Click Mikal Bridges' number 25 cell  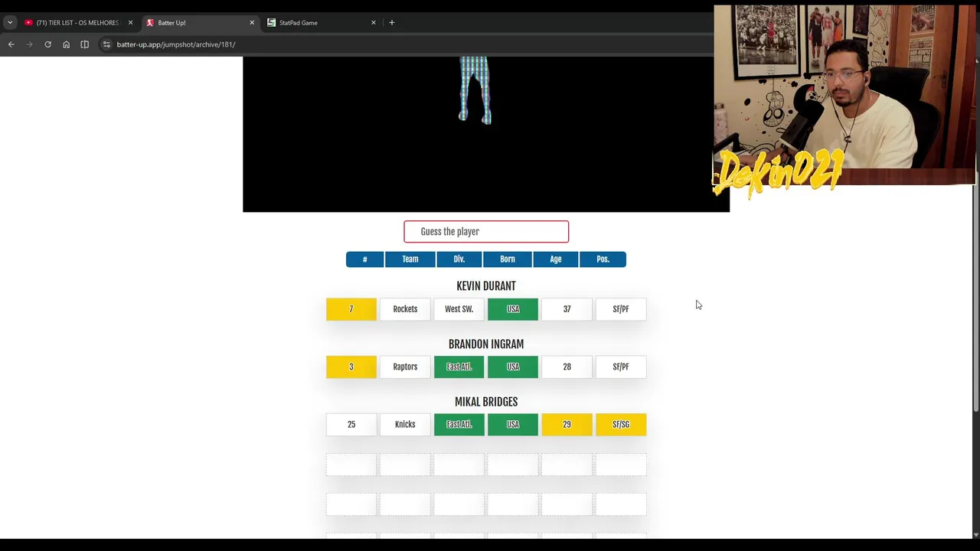[x=351, y=425]
